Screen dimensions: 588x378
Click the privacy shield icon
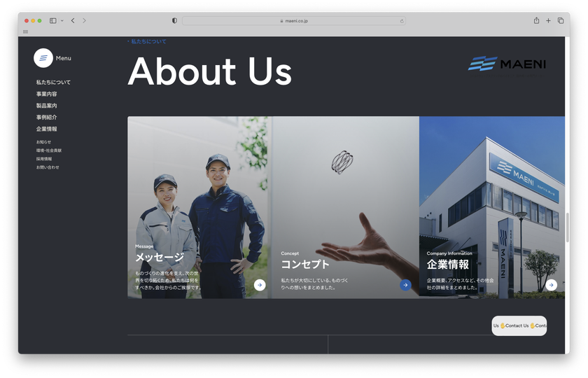click(x=174, y=21)
